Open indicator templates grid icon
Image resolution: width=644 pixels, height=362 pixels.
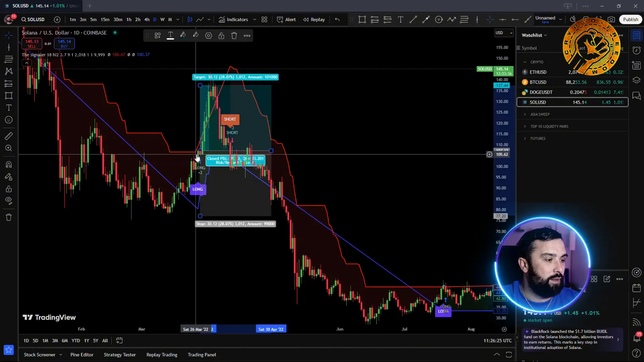click(x=264, y=19)
